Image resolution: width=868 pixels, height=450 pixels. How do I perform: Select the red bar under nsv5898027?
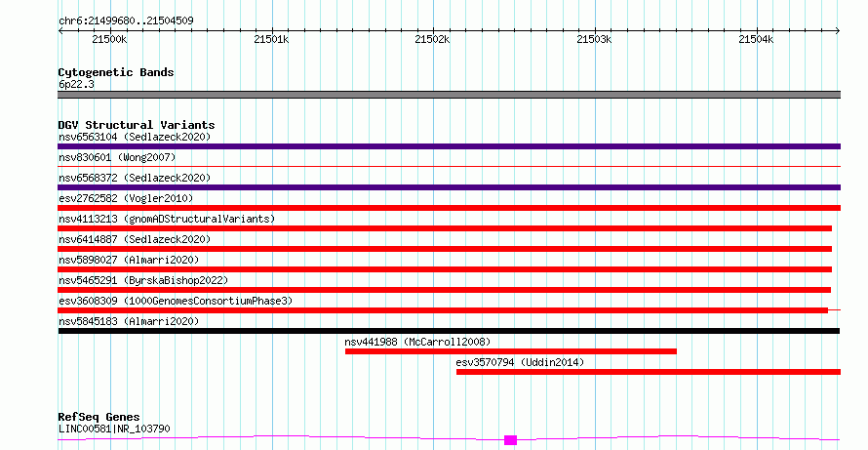point(445,269)
